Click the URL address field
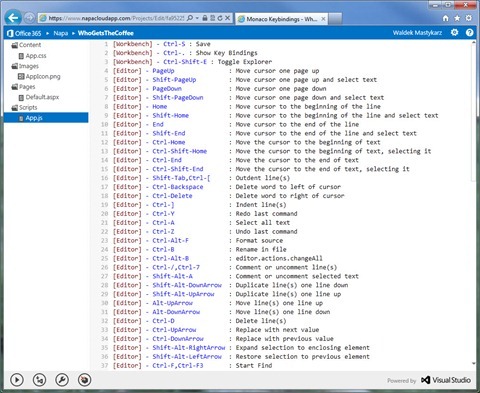 pyautogui.click(x=117, y=18)
